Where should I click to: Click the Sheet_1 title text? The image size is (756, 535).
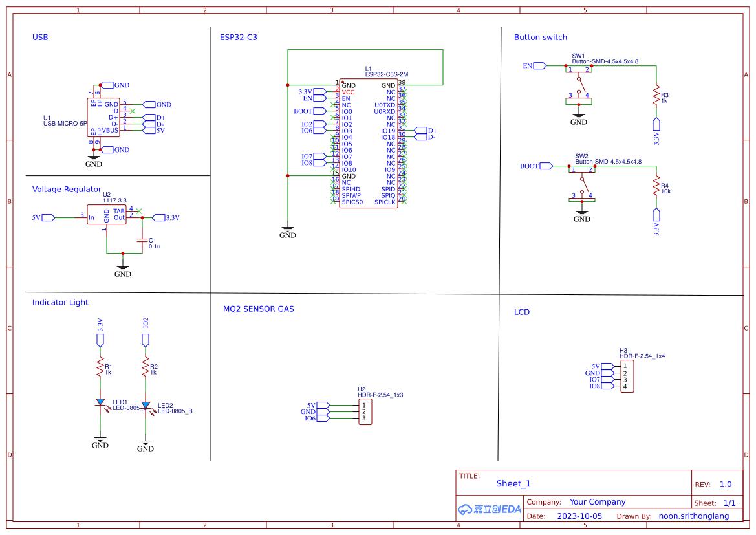click(513, 483)
